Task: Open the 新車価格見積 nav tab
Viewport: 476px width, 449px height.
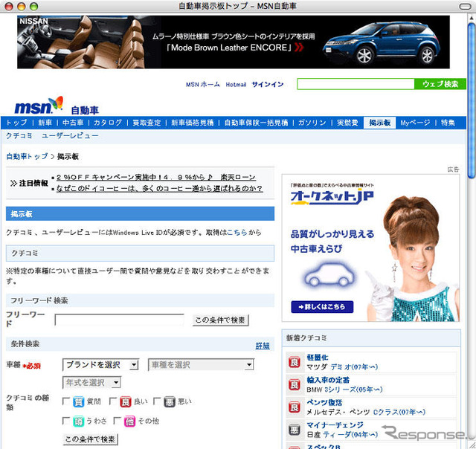Action: [x=193, y=123]
